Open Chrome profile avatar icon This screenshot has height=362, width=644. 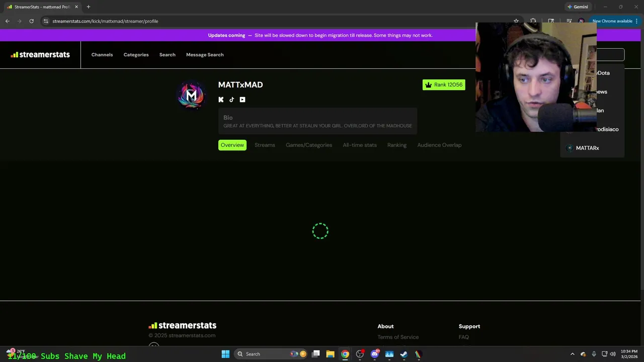coord(581,21)
